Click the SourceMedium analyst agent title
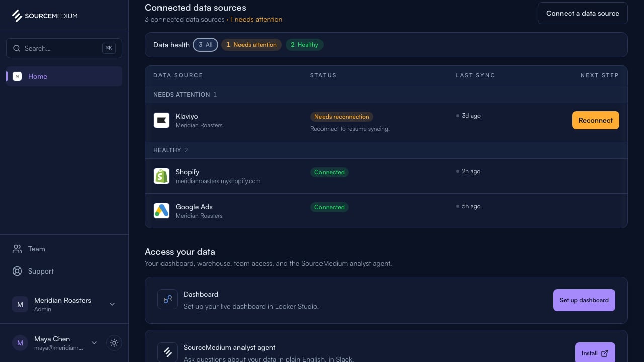644x362 pixels. 229,347
